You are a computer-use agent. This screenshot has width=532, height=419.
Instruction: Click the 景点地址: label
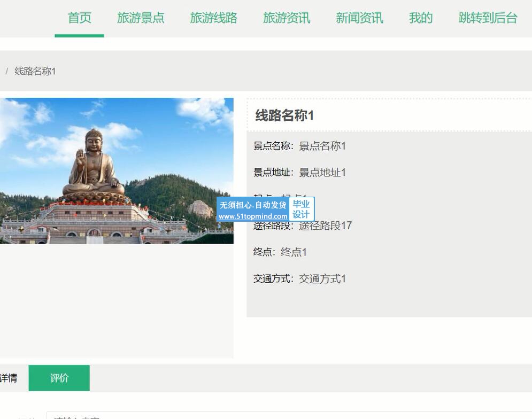[x=273, y=172]
